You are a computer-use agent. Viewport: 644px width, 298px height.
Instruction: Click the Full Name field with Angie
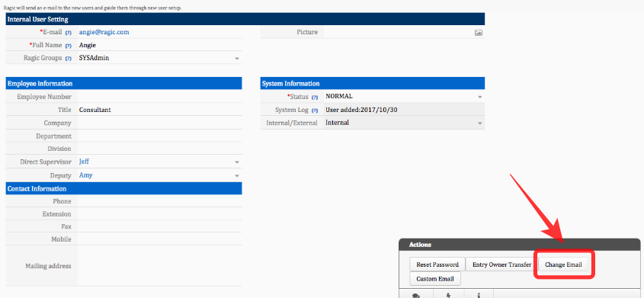159,45
